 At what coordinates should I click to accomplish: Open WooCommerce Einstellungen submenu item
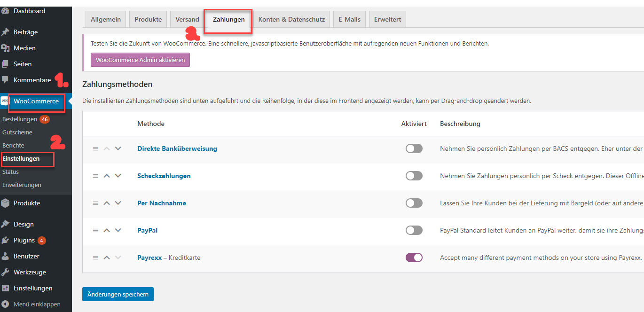21,159
